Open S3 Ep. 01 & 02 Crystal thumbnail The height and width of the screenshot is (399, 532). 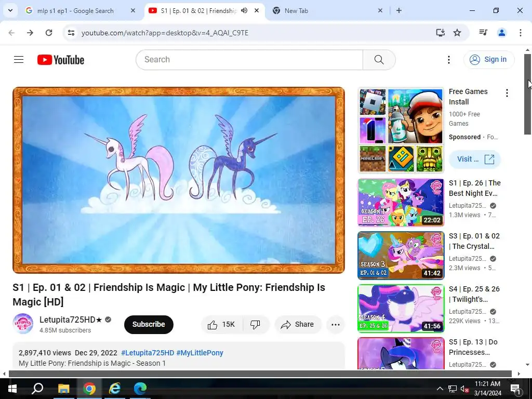click(x=401, y=256)
